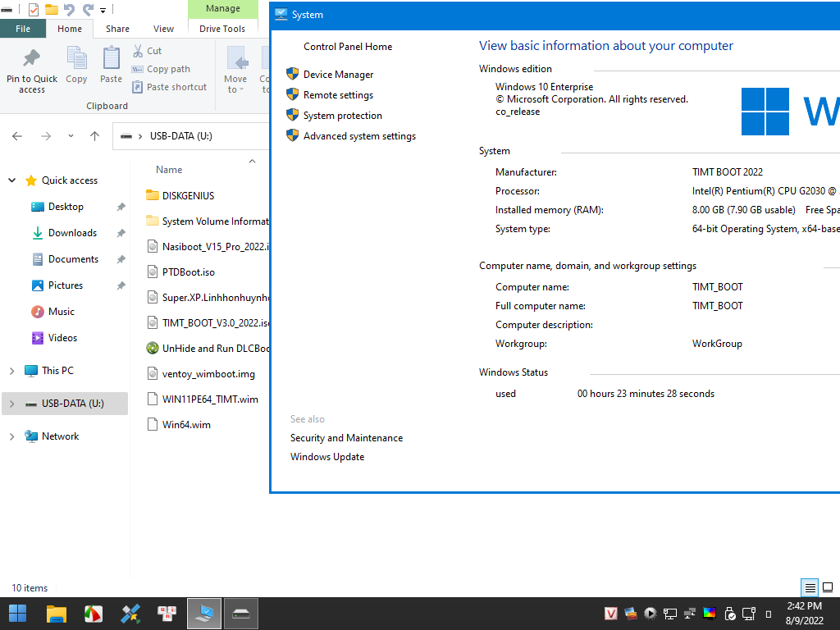The height and width of the screenshot is (630, 840).
Task: Collapse the Quick access tree node
Action: pos(11,180)
